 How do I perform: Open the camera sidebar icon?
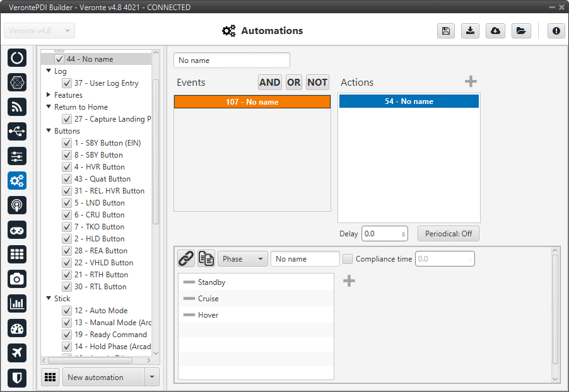pyautogui.click(x=17, y=279)
